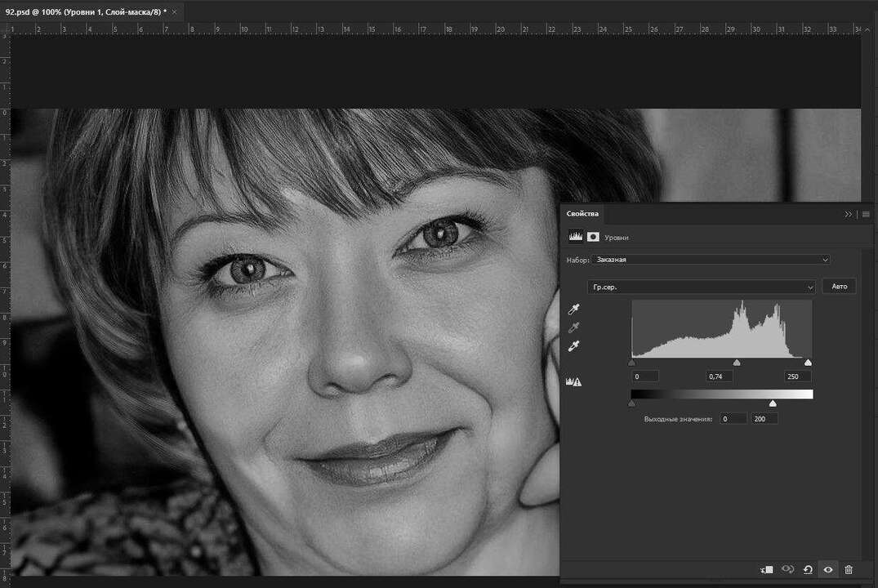Select the white point eyedropper

575,346
